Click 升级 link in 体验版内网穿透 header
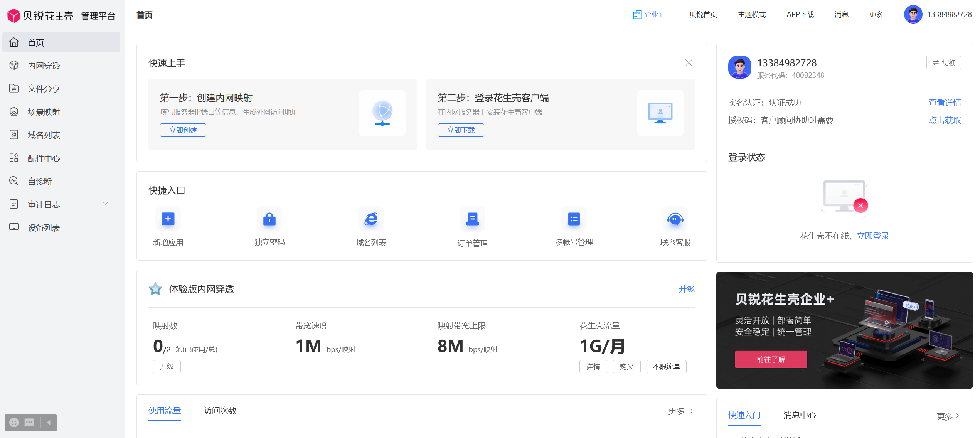Image resolution: width=980 pixels, height=438 pixels. point(687,289)
